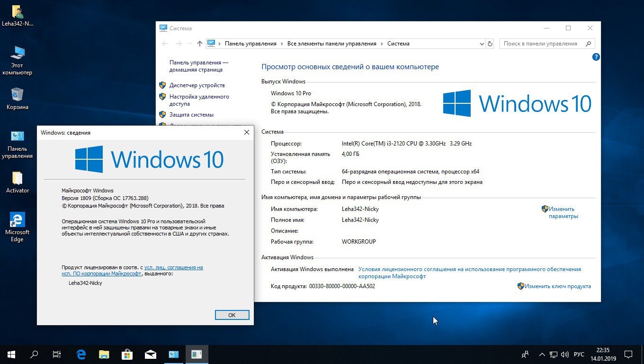The width and height of the screenshot is (644, 364).
Task: Open Корзина recycle bin icon
Action: tap(18, 99)
